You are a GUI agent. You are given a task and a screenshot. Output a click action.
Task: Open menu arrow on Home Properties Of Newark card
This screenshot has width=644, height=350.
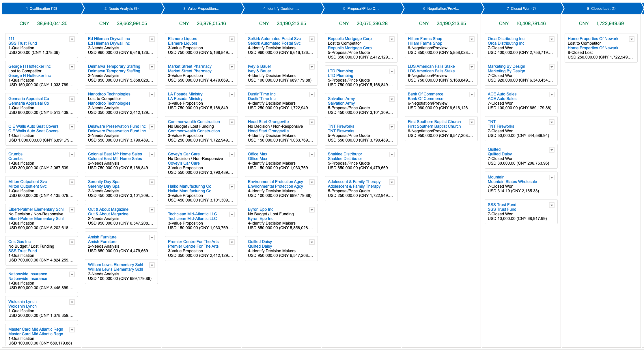point(632,39)
